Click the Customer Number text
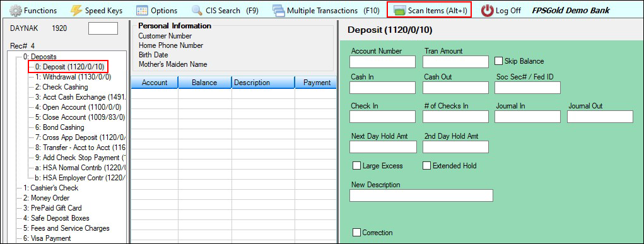Image resolution: width=644 pixels, height=244 pixels. pos(165,36)
